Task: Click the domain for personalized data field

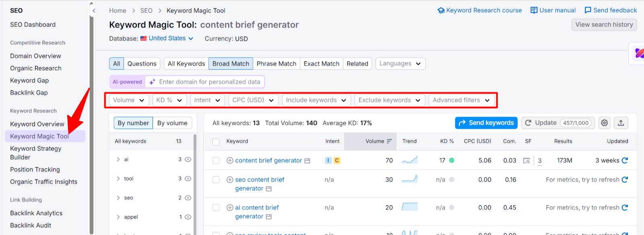Action: pos(205,82)
